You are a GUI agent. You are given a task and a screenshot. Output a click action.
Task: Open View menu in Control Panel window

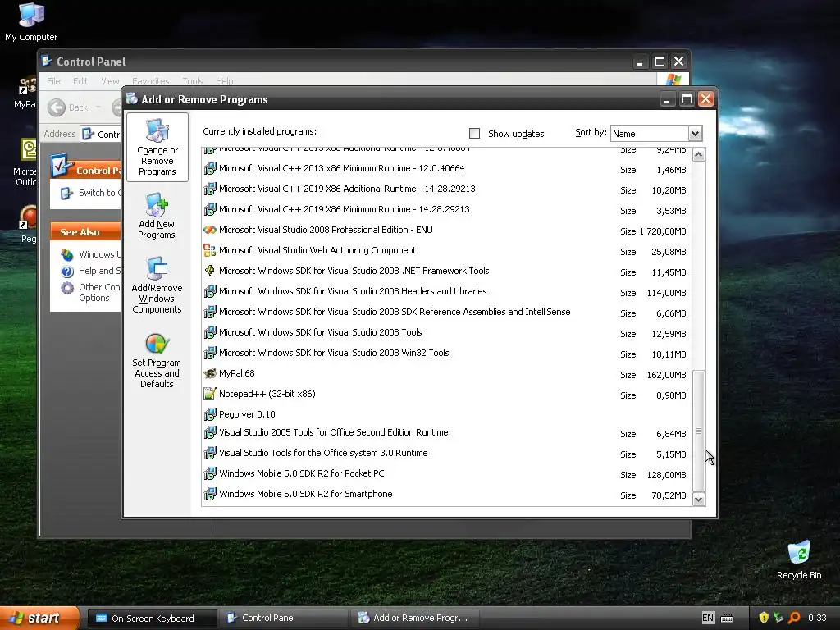point(110,81)
